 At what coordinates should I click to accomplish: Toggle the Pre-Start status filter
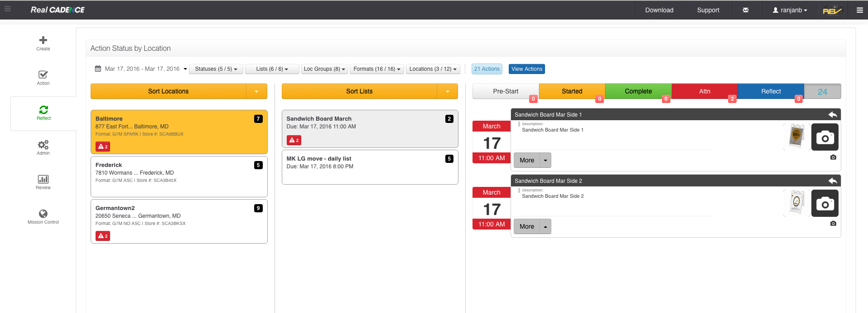point(506,91)
